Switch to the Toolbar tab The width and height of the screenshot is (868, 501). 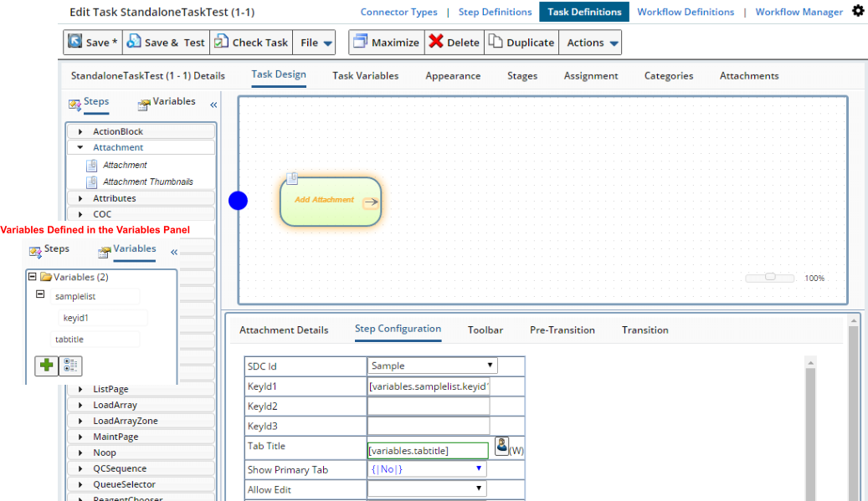coord(485,330)
